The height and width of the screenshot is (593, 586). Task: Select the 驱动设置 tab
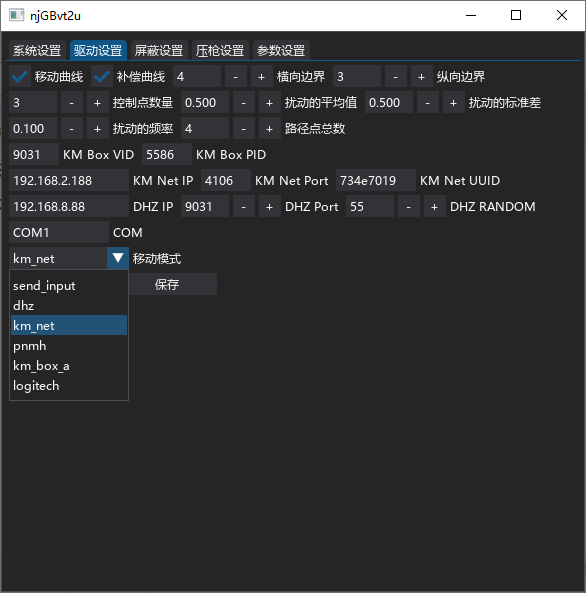coord(98,50)
